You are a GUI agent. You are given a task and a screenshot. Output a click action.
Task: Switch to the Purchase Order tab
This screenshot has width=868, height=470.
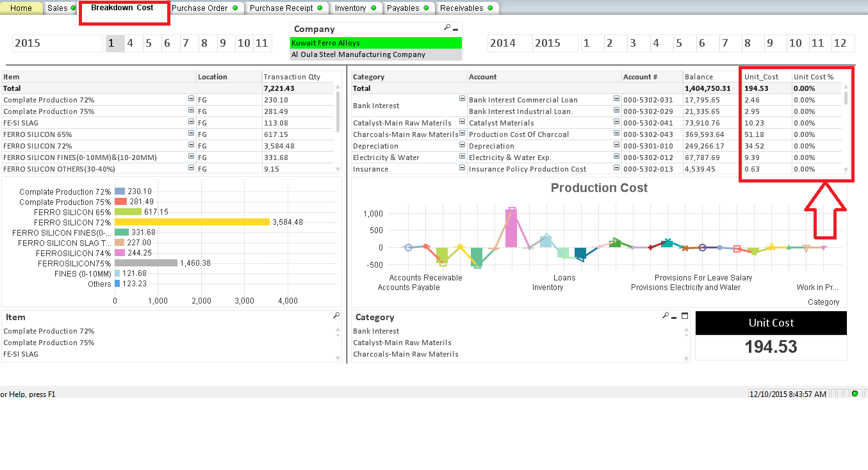(x=199, y=8)
